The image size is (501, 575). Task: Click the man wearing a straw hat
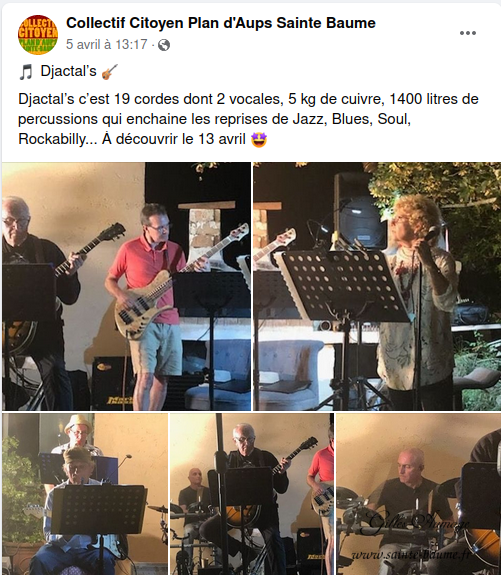[77, 436]
